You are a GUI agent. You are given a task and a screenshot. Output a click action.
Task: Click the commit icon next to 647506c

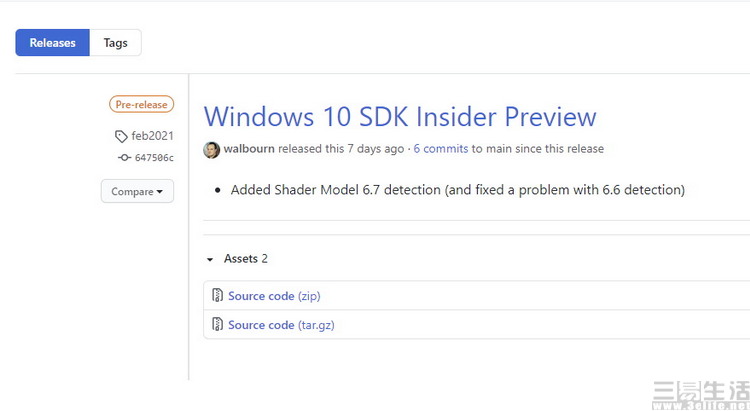point(124,157)
